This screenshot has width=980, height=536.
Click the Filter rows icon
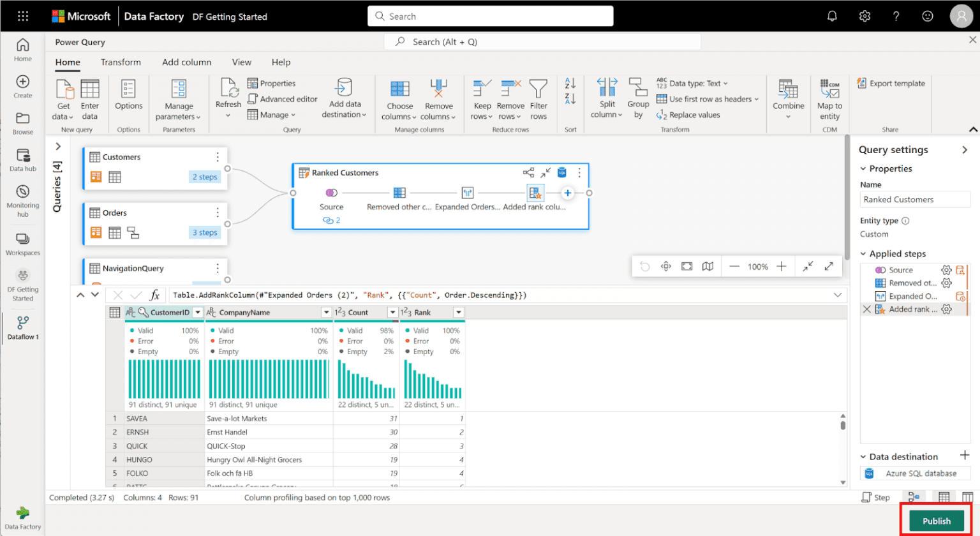(x=538, y=97)
